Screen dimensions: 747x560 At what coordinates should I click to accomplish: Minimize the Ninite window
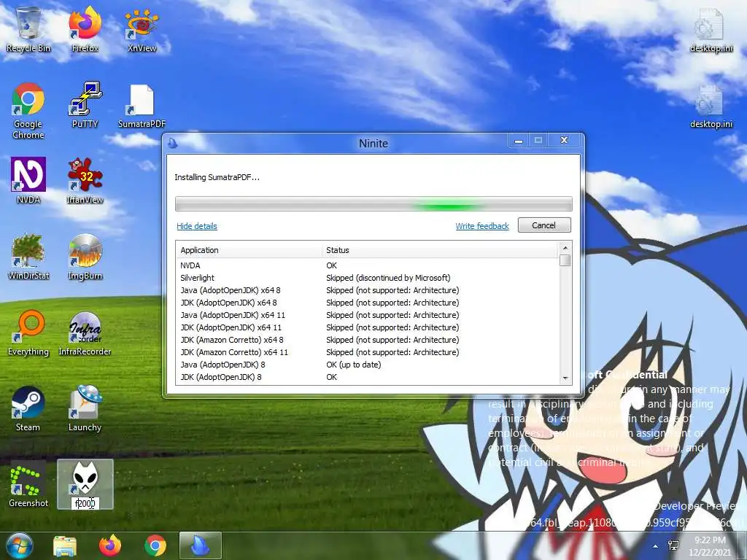pos(519,141)
